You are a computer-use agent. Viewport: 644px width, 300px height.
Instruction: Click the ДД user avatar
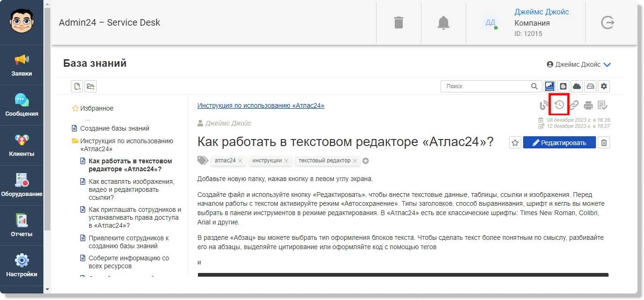pos(490,22)
